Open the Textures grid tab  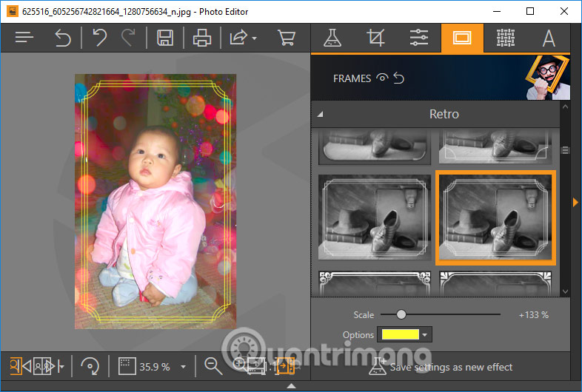[506, 38]
